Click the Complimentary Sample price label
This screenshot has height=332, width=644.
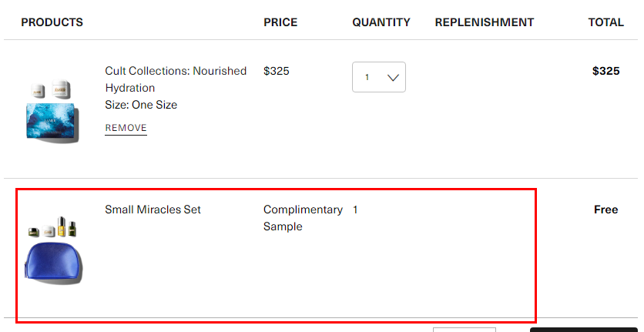[303, 218]
